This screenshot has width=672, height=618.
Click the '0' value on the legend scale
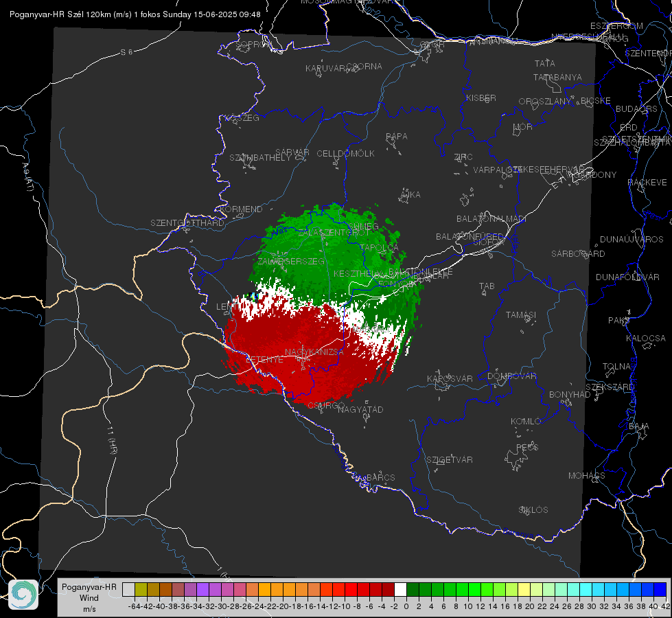[x=406, y=606]
